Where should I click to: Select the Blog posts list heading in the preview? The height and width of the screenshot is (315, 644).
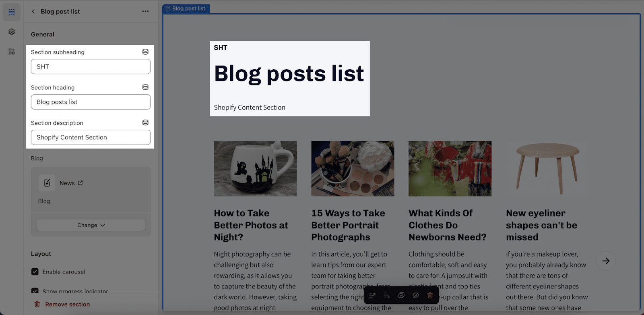coord(289,74)
